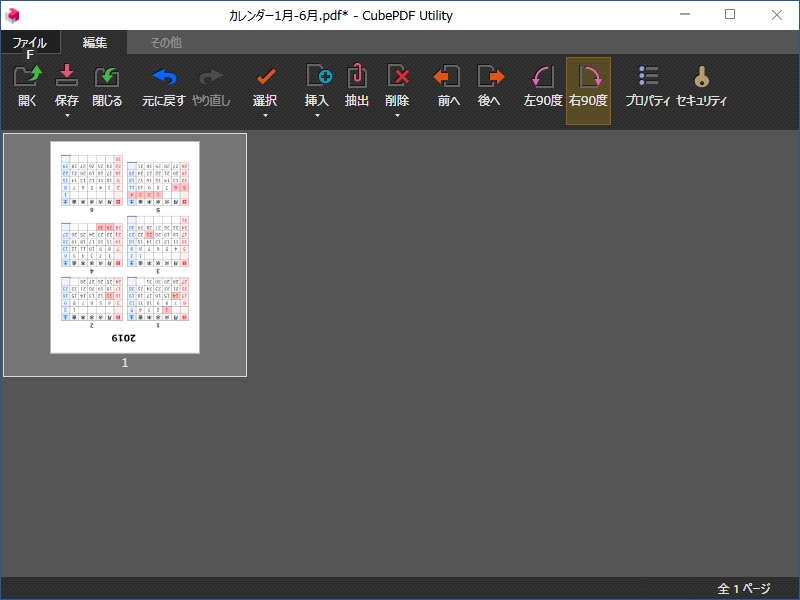Viewport: 800px width, 600px height.
Task: Maximize the CubePDF Utility window
Action: (730, 15)
